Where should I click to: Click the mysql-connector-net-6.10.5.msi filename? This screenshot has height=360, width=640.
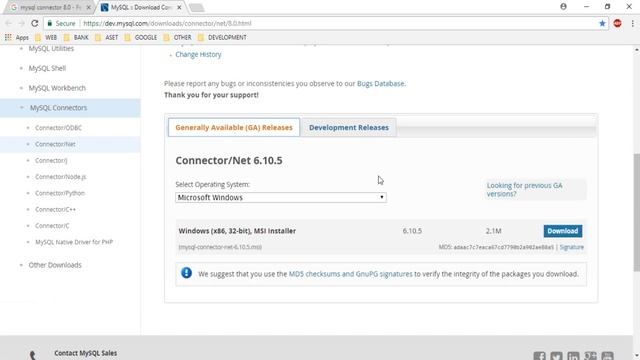[x=220, y=247]
